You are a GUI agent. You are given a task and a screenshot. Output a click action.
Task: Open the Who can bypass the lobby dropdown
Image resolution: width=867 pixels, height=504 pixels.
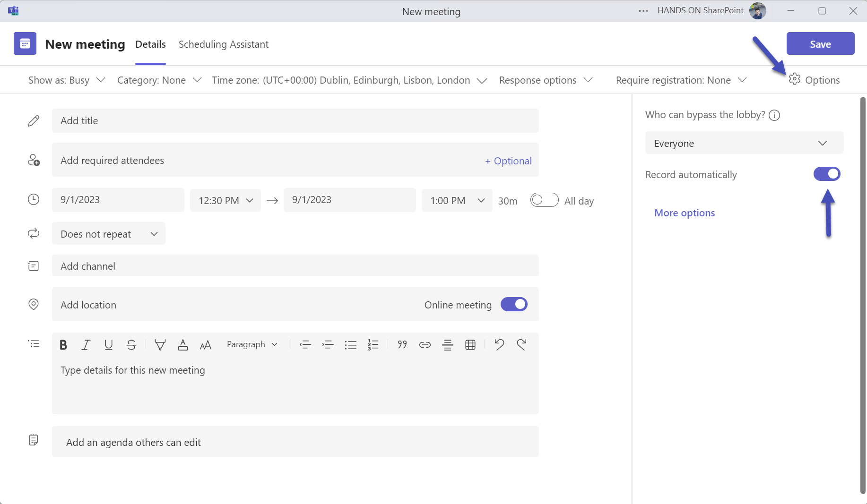744,143
